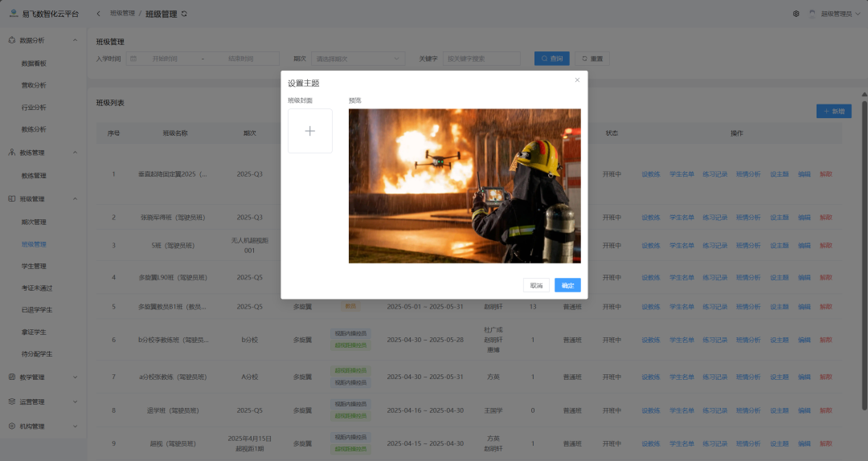Open the 期次 selection dropdown
Viewport: 868px width, 461px height.
358,59
